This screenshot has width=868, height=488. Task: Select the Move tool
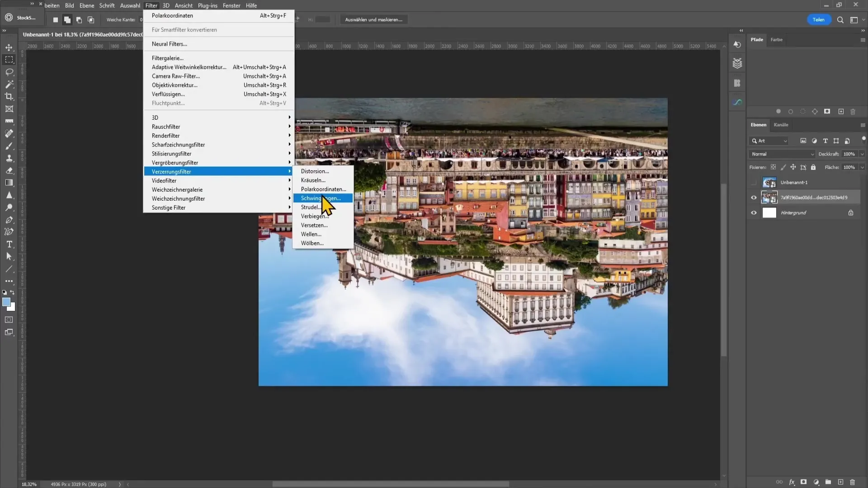[x=9, y=47]
